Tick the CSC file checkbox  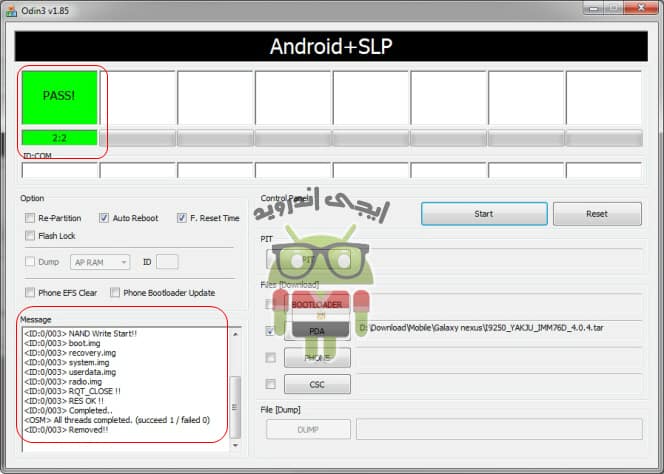270,384
